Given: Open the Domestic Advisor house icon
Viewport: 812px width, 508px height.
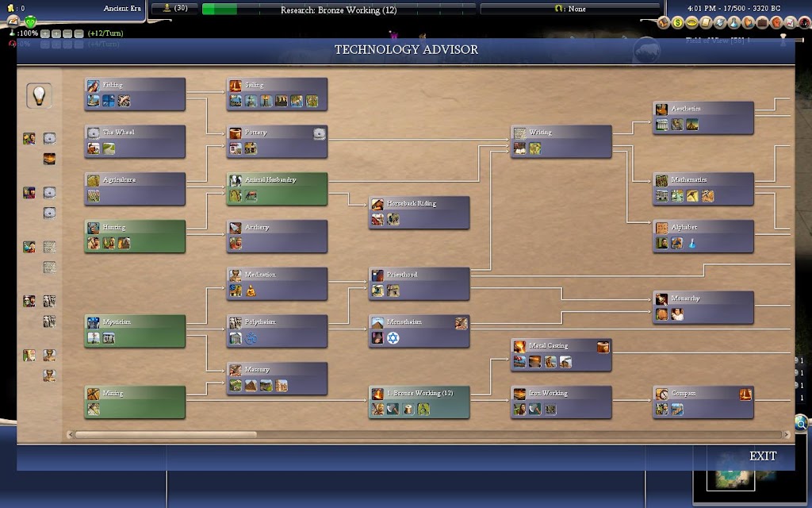Looking at the screenshot, I should [664, 22].
